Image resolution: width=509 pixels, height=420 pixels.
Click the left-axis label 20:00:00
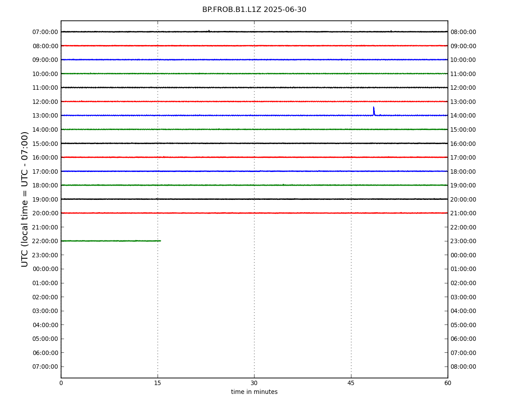tap(45, 214)
